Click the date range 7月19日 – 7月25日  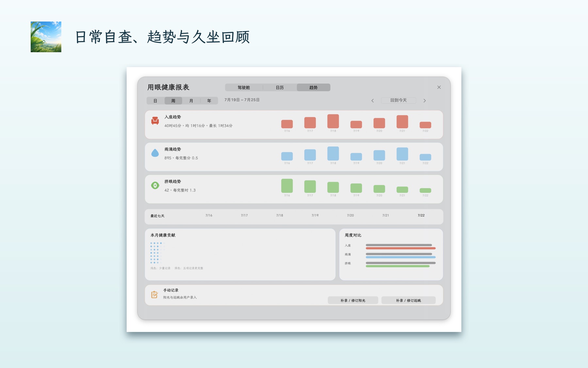pos(242,100)
